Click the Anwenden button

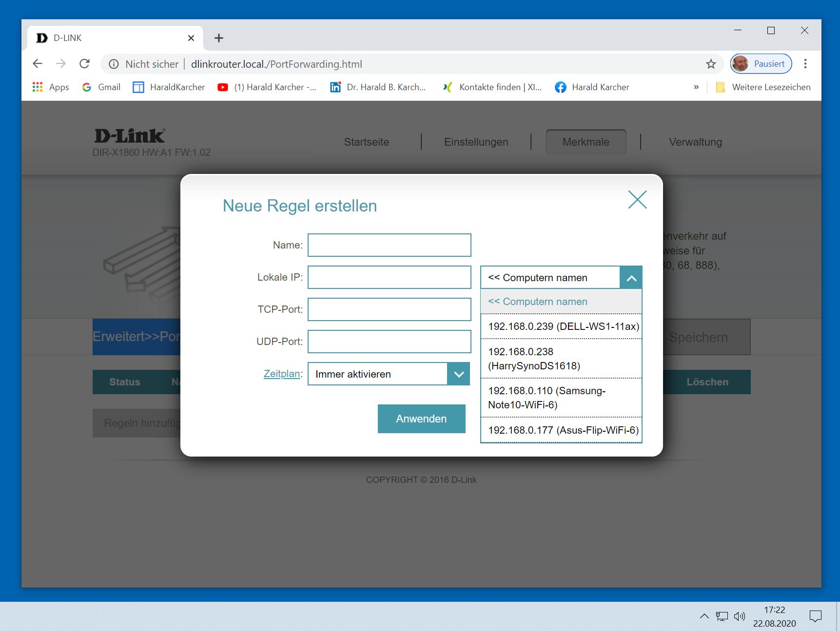(421, 419)
